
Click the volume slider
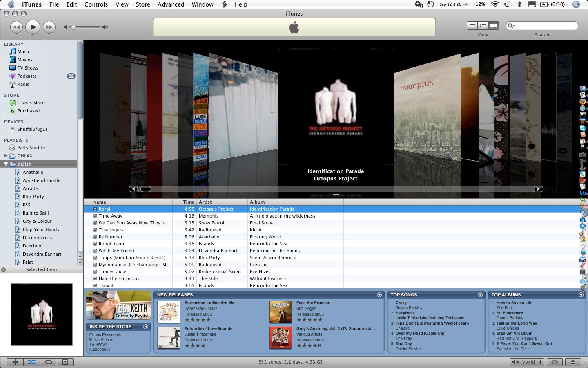coord(87,27)
